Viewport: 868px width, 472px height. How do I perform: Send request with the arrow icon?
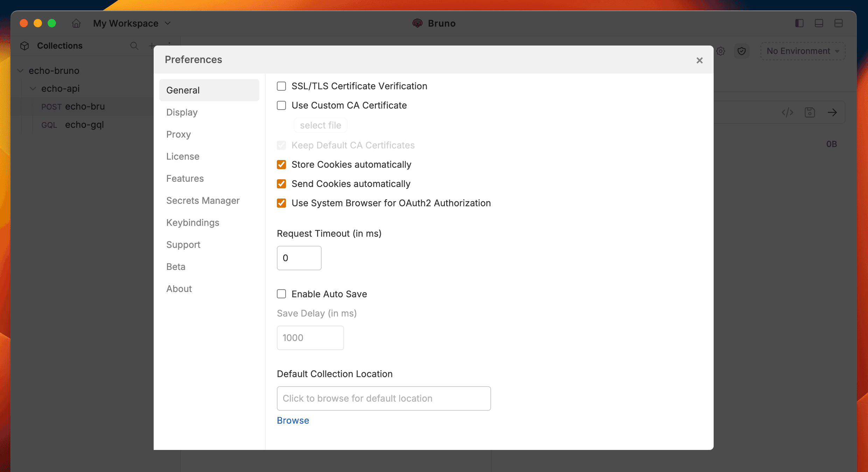pyautogui.click(x=832, y=112)
